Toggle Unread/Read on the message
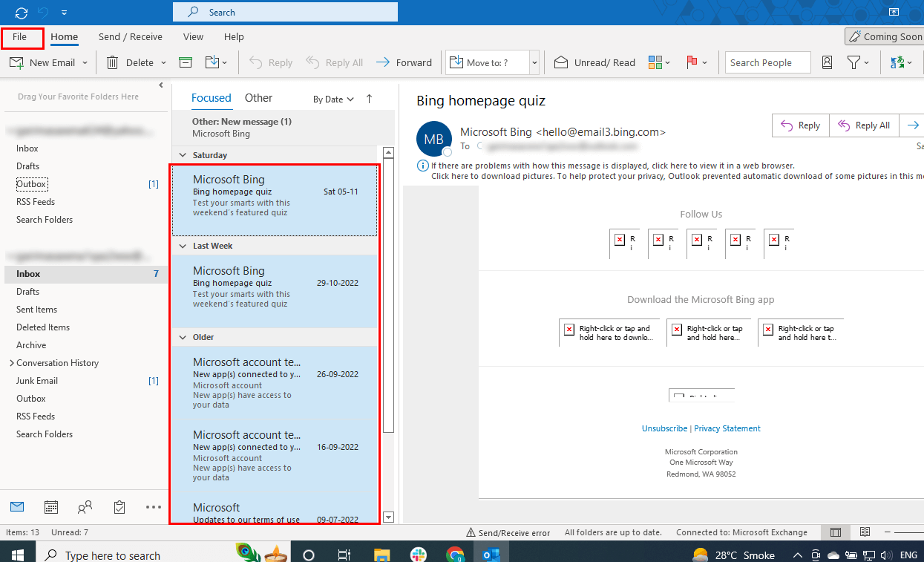The height and width of the screenshot is (562, 924). pos(595,62)
